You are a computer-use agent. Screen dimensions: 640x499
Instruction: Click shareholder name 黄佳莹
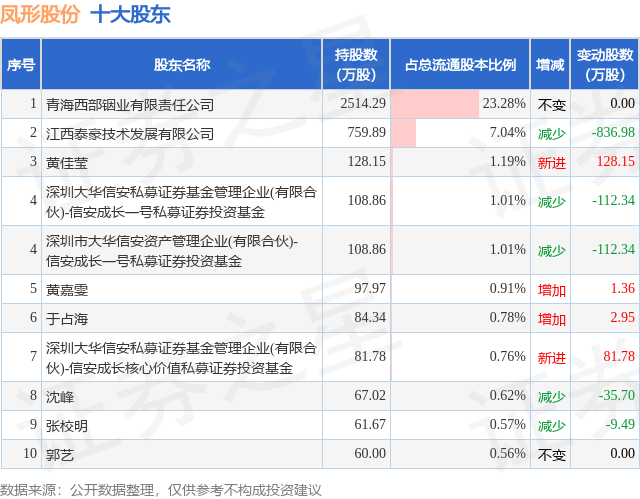[67, 163]
